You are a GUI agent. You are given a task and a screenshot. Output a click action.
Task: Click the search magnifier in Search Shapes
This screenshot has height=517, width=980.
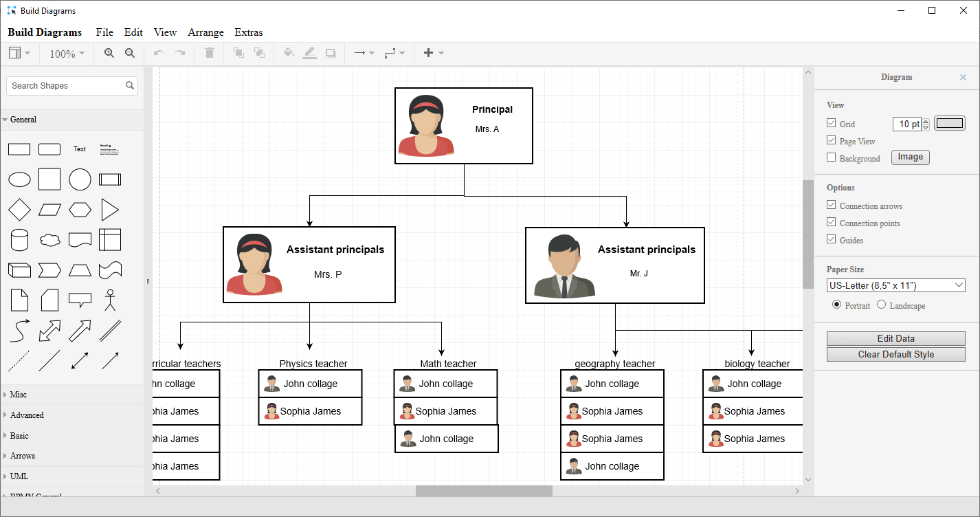(x=130, y=86)
